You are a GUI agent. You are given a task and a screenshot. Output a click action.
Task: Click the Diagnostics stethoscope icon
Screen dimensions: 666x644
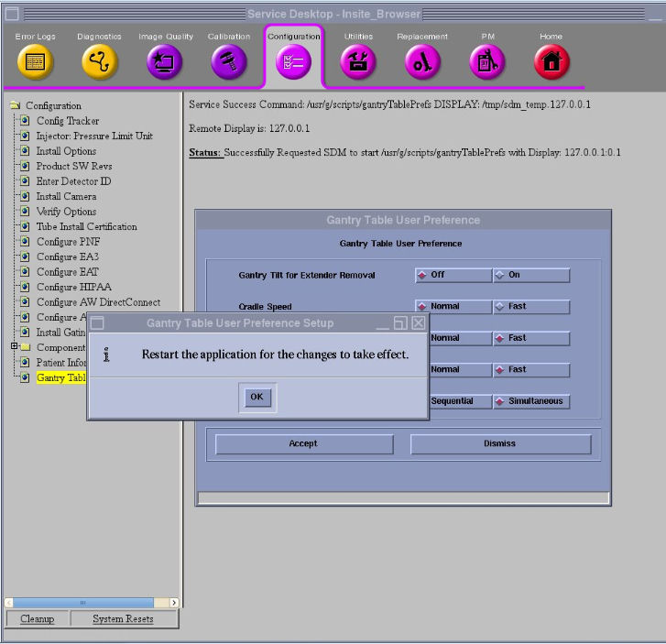(100, 62)
